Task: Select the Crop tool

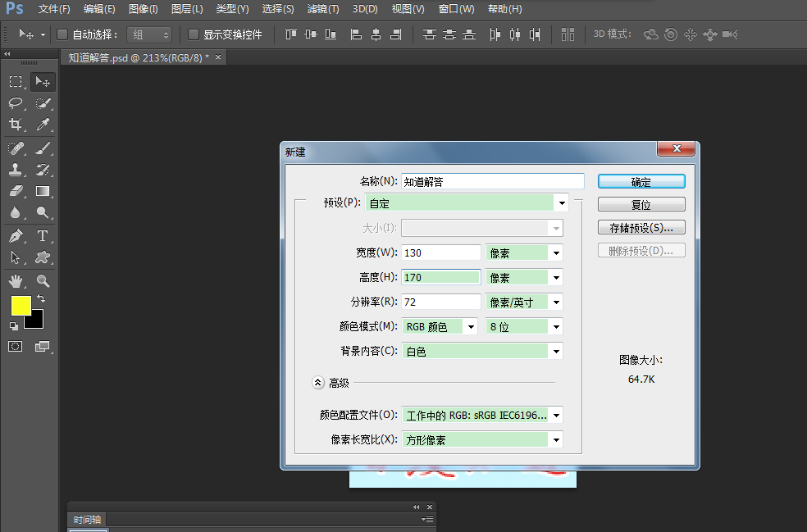Action: coord(16,124)
